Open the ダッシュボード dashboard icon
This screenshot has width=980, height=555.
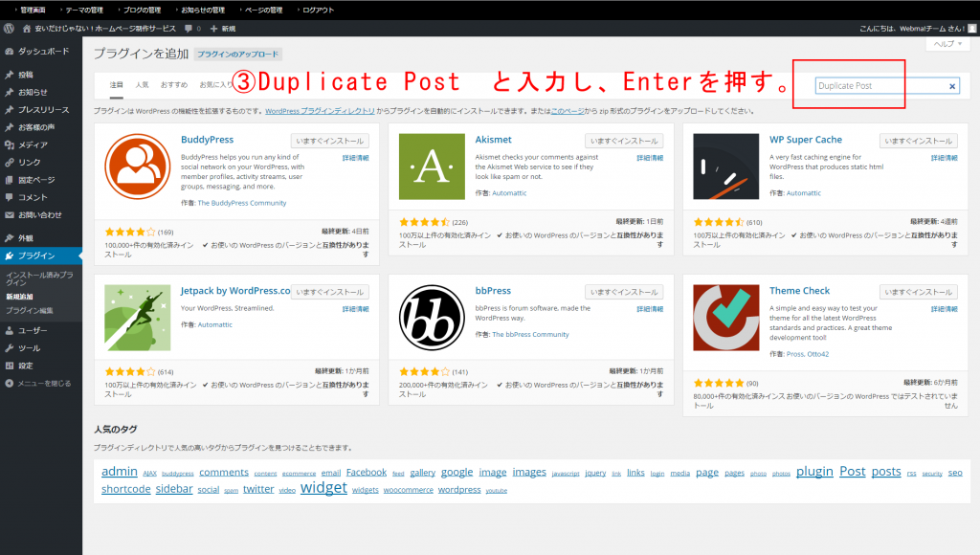(10, 52)
